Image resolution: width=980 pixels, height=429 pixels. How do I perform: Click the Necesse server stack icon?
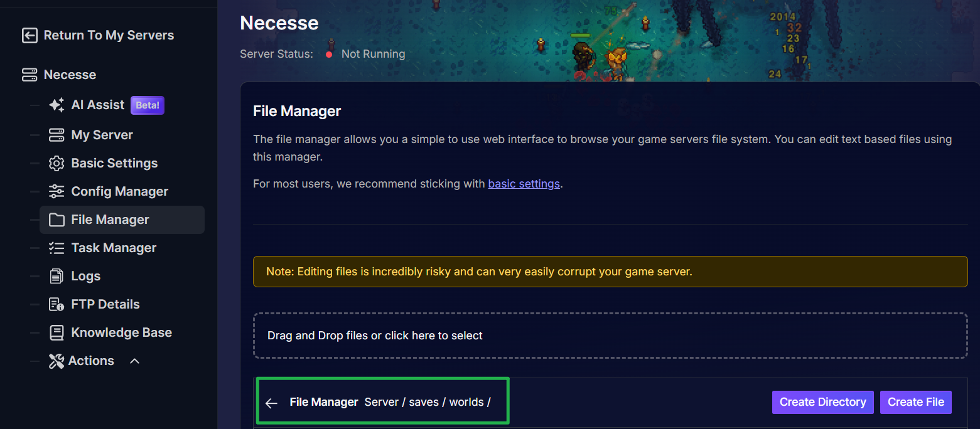[x=29, y=75]
